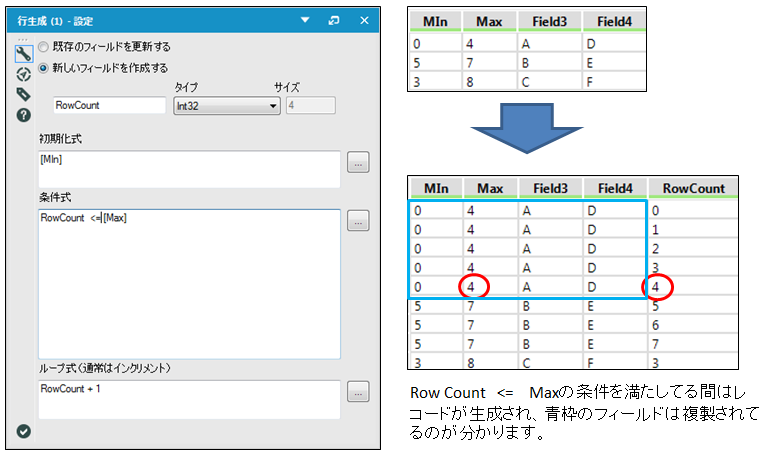
Task: Open help via the question mark icon
Action: [23, 115]
